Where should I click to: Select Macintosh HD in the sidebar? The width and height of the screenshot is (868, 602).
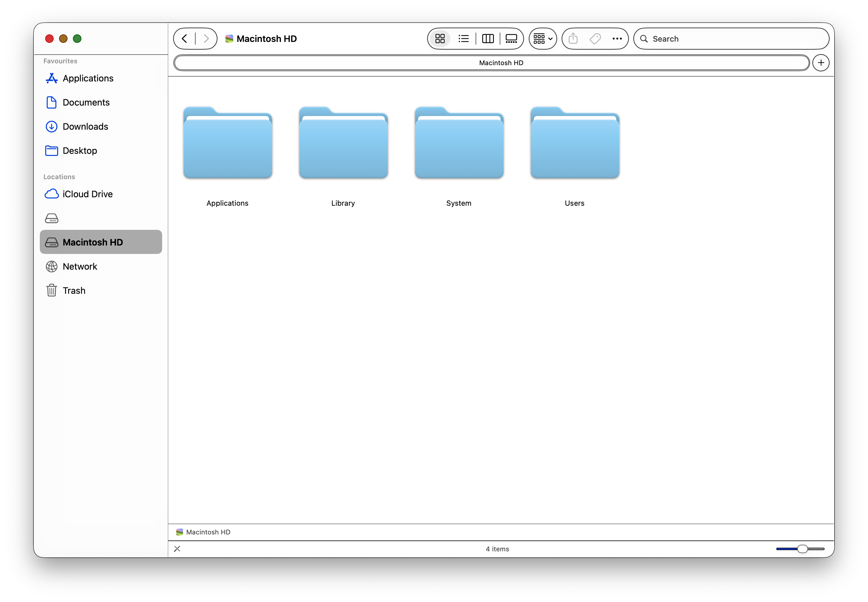tap(101, 242)
